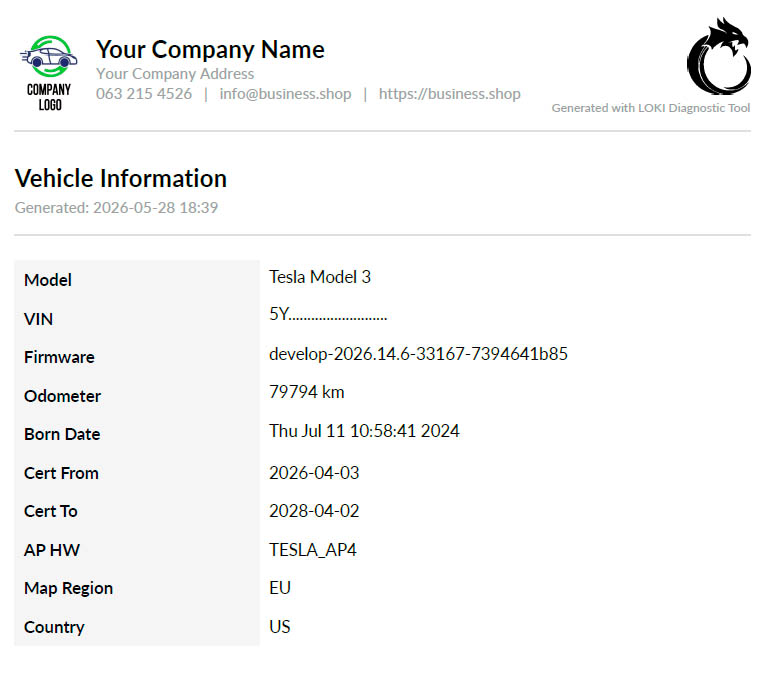778x697 pixels.
Task: Select the Your Company Name heading
Action: click(210, 50)
